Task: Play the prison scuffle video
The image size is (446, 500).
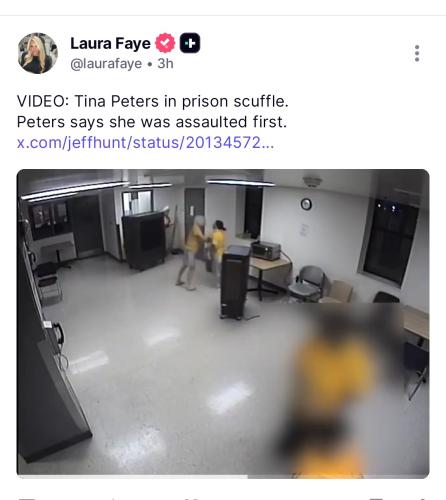Action: (223, 323)
